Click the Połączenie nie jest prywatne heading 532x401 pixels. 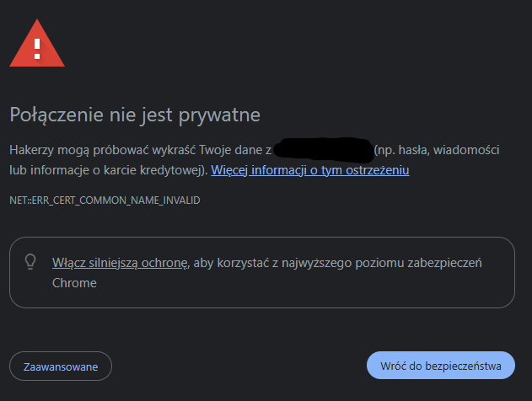pos(135,114)
